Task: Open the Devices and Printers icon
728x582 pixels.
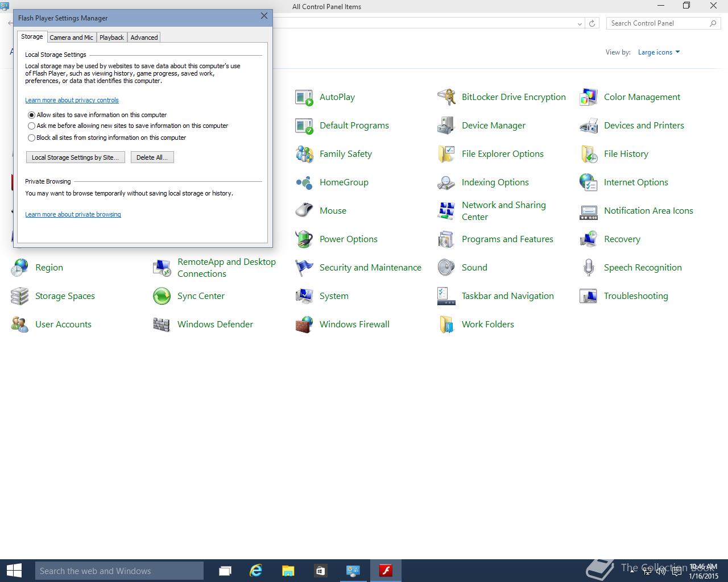Action: coord(589,126)
